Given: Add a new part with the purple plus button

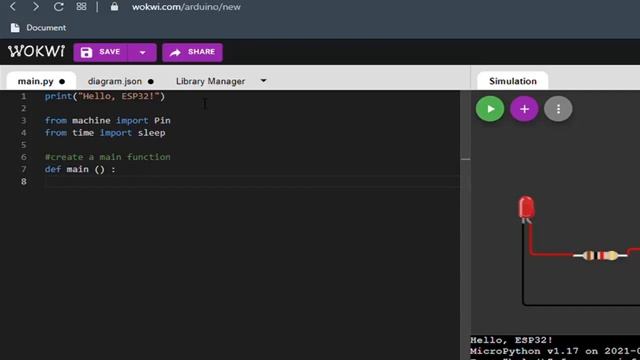Looking at the screenshot, I should (524, 109).
